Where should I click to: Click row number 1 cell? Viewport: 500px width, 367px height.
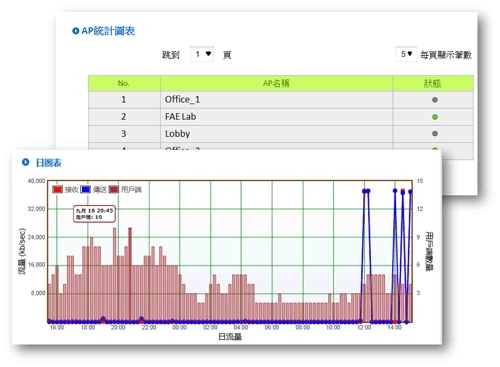pos(124,100)
